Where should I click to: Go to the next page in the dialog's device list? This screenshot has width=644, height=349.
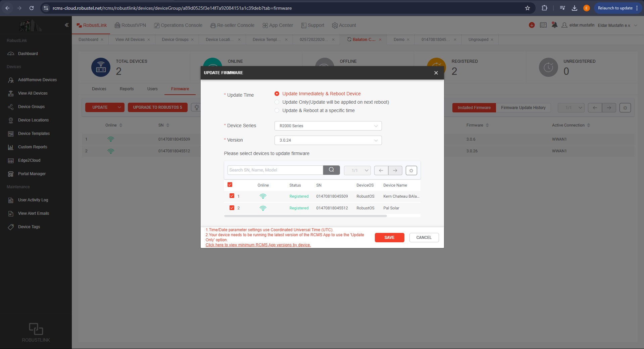point(395,170)
